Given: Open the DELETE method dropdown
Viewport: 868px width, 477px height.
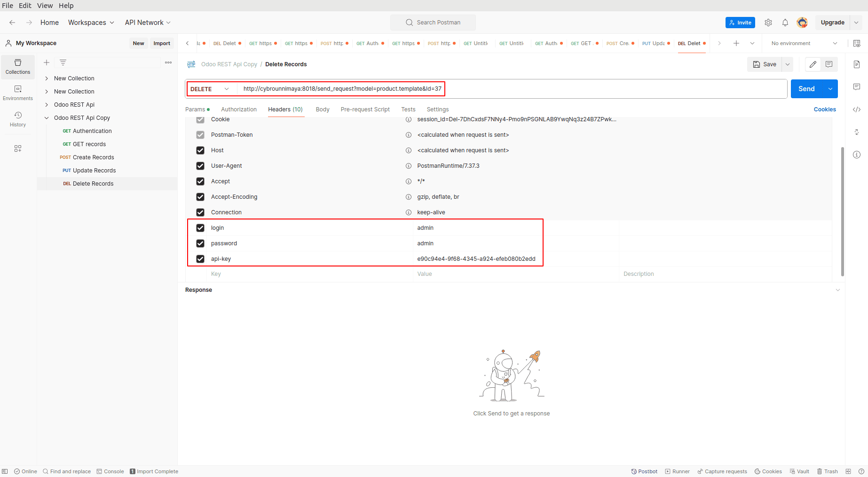Looking at the screenshot, I should [210, 89].
